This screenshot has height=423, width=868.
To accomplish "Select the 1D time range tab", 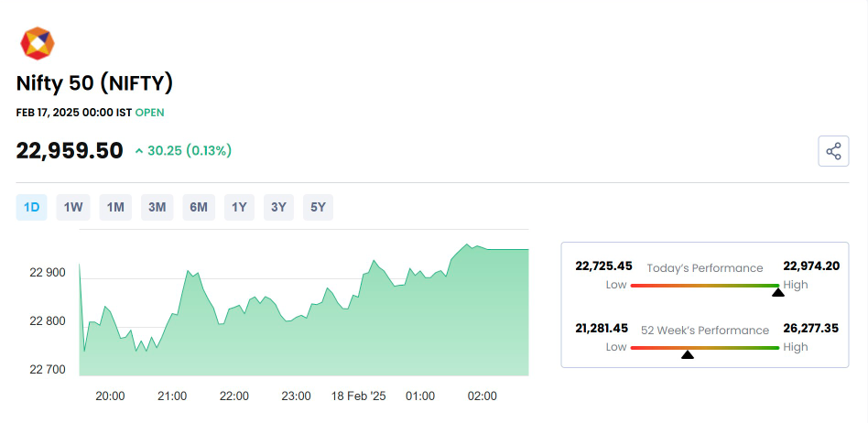I will [31, 208].
